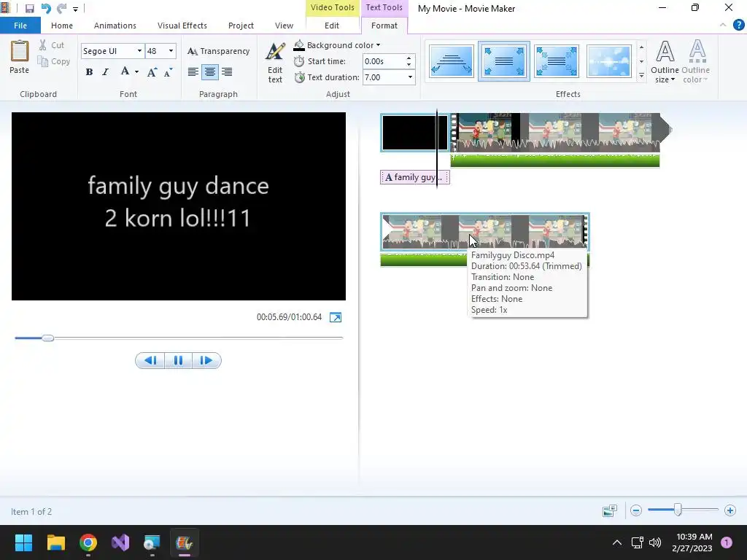Click the Transparency button

tap(218, 51)
